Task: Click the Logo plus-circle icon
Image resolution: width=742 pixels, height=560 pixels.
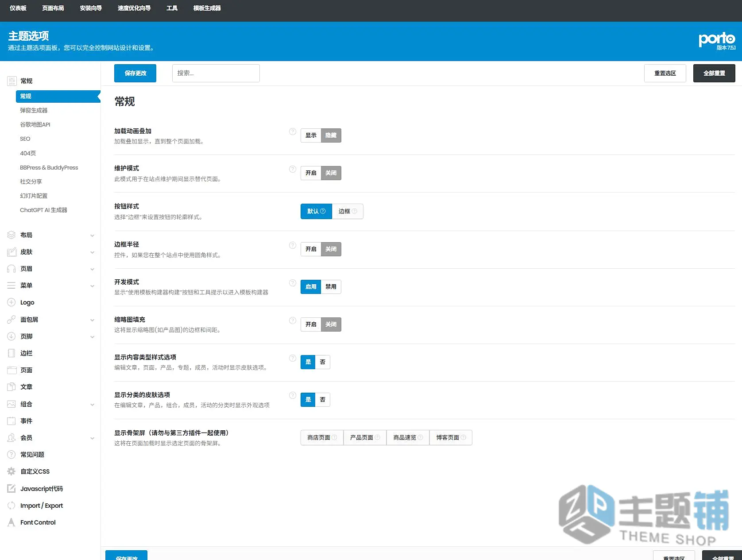Action: [x=12, y=302]
